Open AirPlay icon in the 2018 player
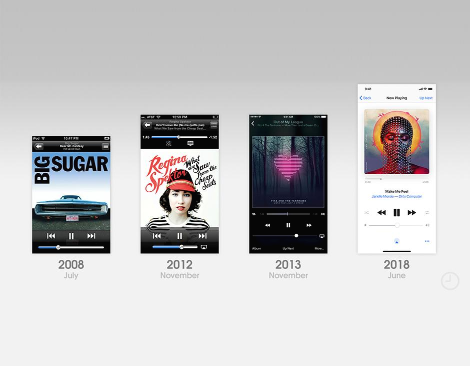Screen dimensions: 470x366 tap(397, 241)
